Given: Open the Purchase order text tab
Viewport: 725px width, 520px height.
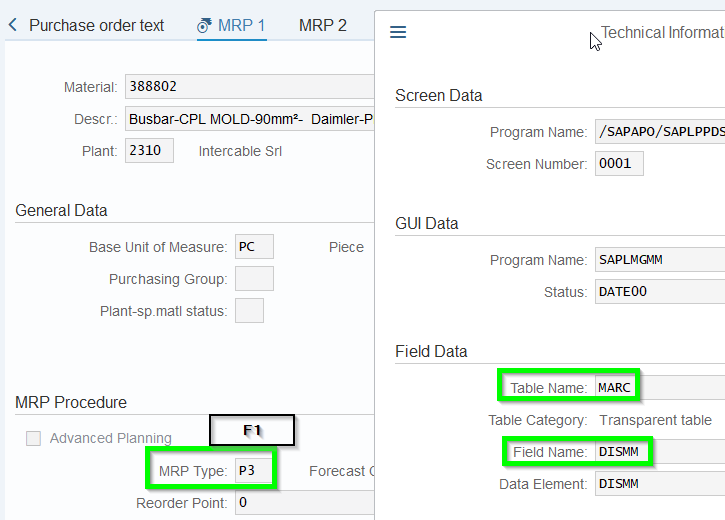Looking at the screenshot, I should (96, 25).
